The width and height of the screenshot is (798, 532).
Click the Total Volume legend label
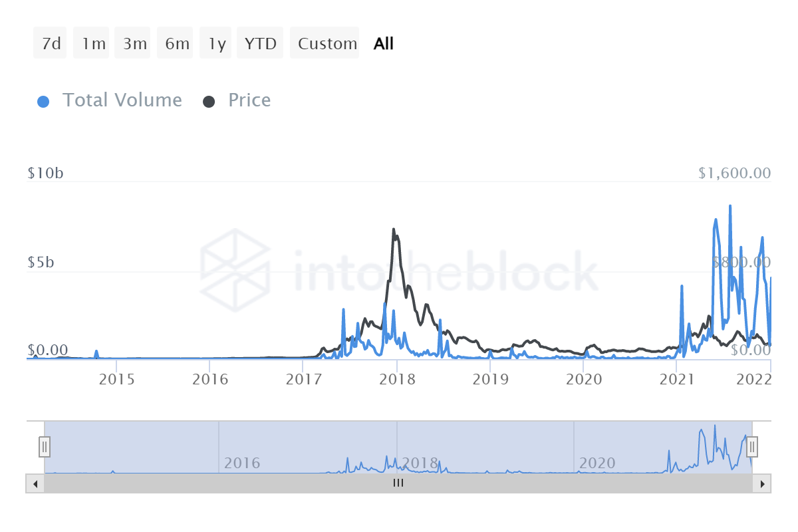(x=122, y=100)
